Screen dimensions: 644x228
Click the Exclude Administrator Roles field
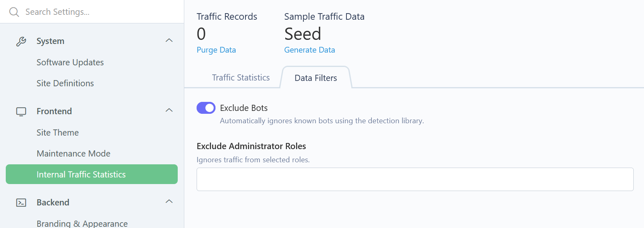[415, 179]
